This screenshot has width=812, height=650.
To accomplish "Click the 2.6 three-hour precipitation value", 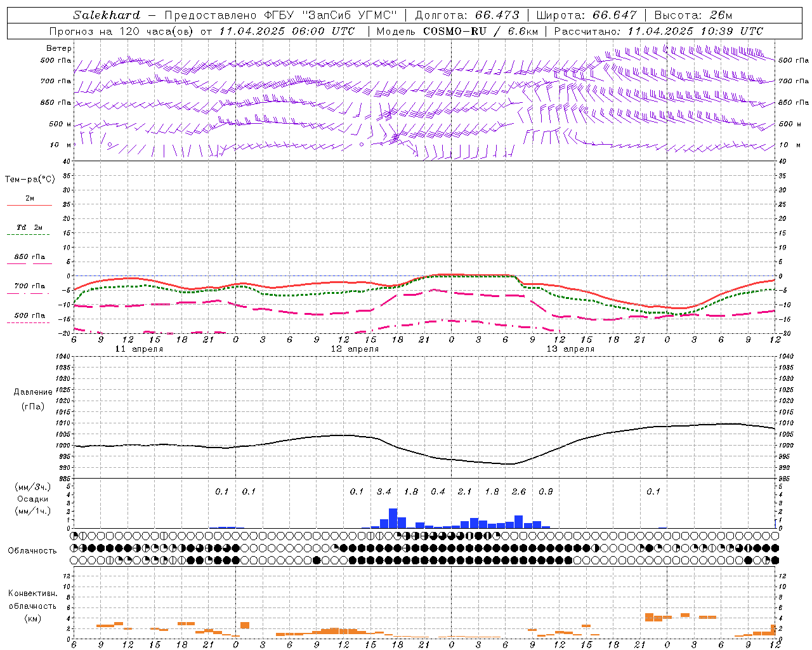I will [518, 491].
